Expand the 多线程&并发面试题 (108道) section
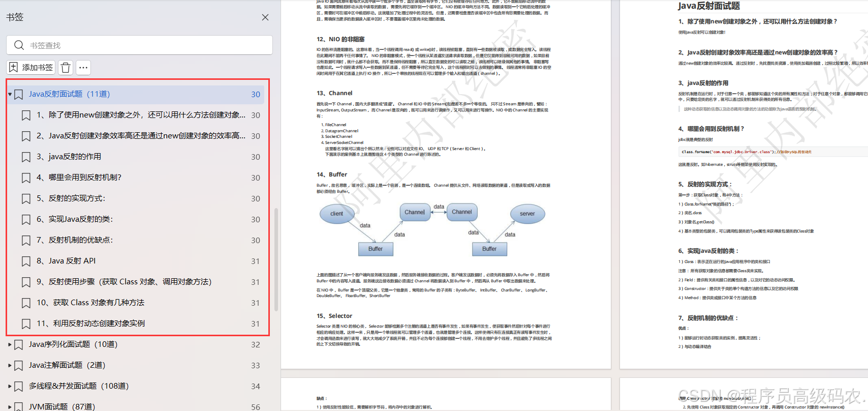868x411 pixels. tap(10, 386)
